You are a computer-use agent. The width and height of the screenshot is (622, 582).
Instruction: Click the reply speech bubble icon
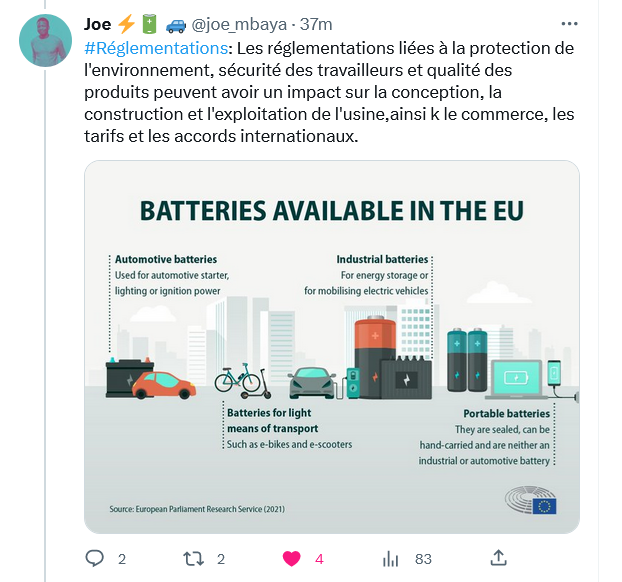[94, 558]
